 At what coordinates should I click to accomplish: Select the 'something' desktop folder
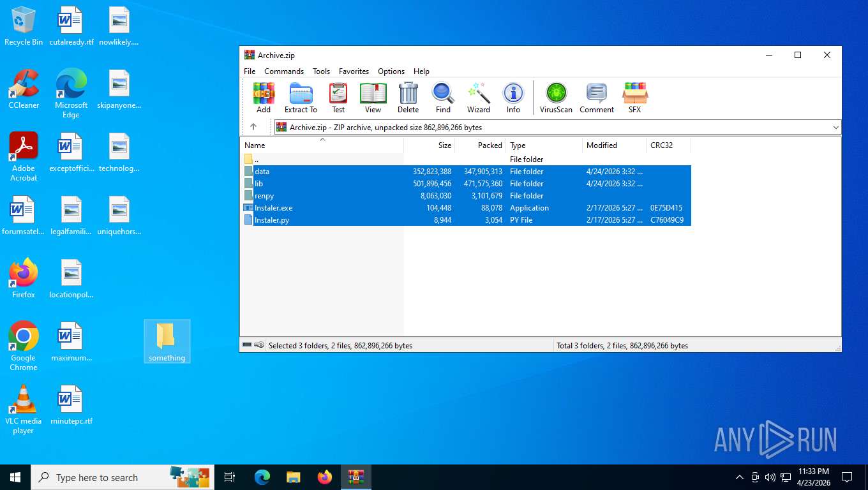click(x=167, y=341)
